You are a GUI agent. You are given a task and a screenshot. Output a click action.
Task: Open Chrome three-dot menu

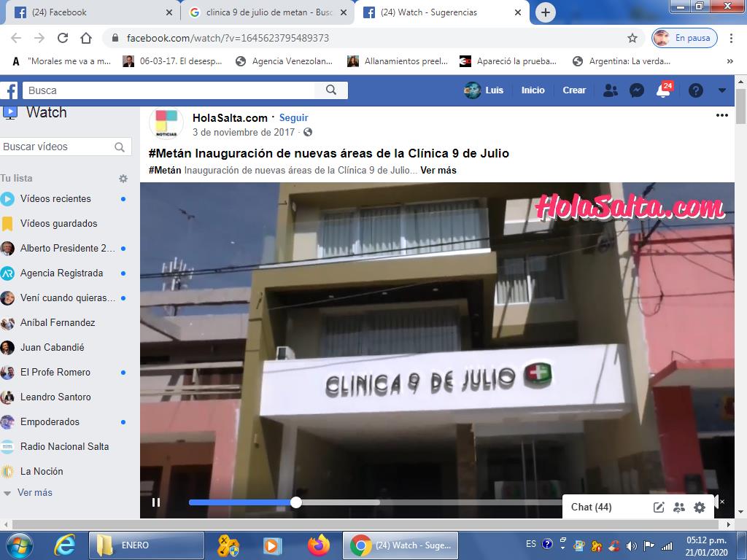coord(731,38)
